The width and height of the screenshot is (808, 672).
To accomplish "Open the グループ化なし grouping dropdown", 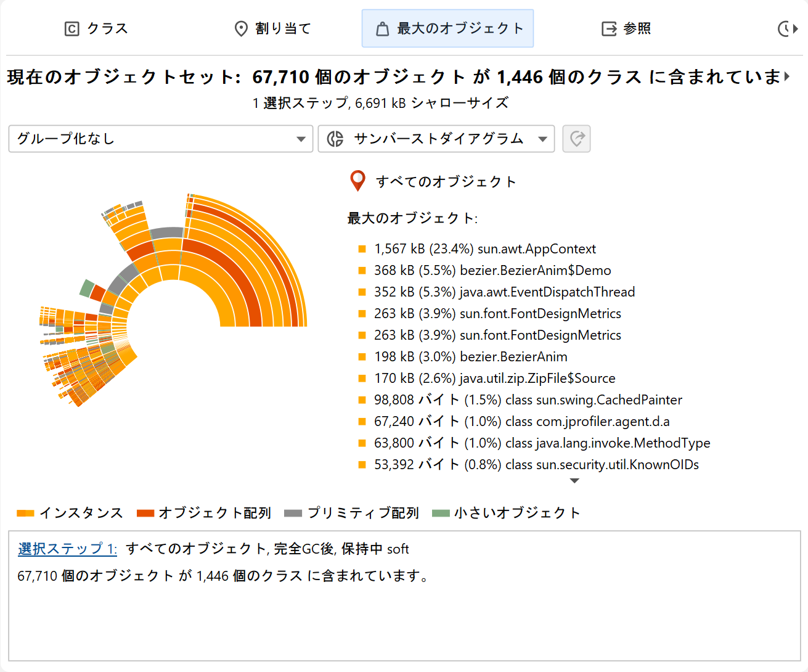I will 160,139.
